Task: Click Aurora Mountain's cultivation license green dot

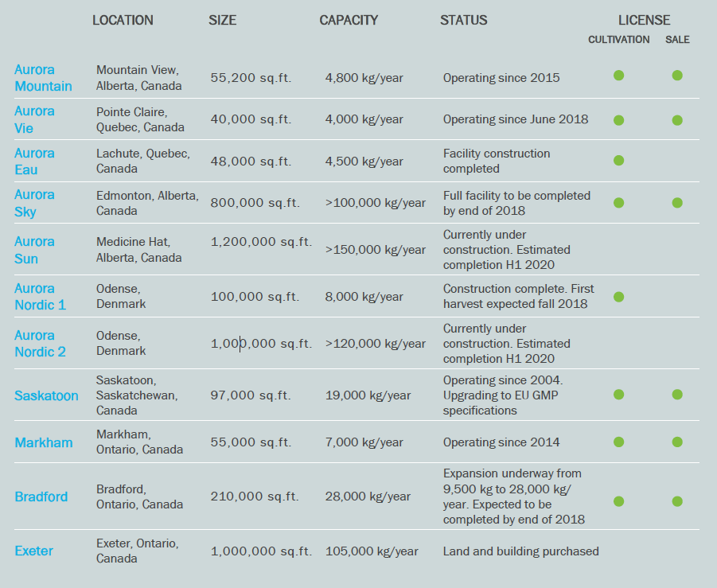Action: pyautogui.click(x=618, y=76)
